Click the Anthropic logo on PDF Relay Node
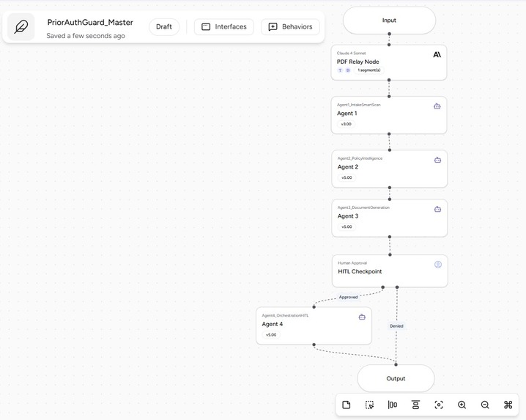This screenshot has height=420, width=526. click(437, 54)
